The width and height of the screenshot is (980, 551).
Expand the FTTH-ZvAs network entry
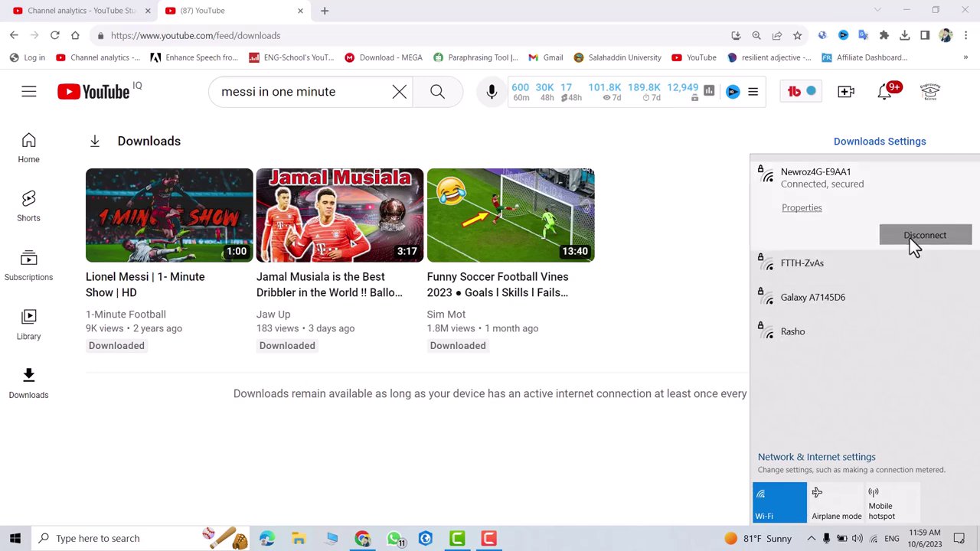pyautogui.click(x=802, y=262)
